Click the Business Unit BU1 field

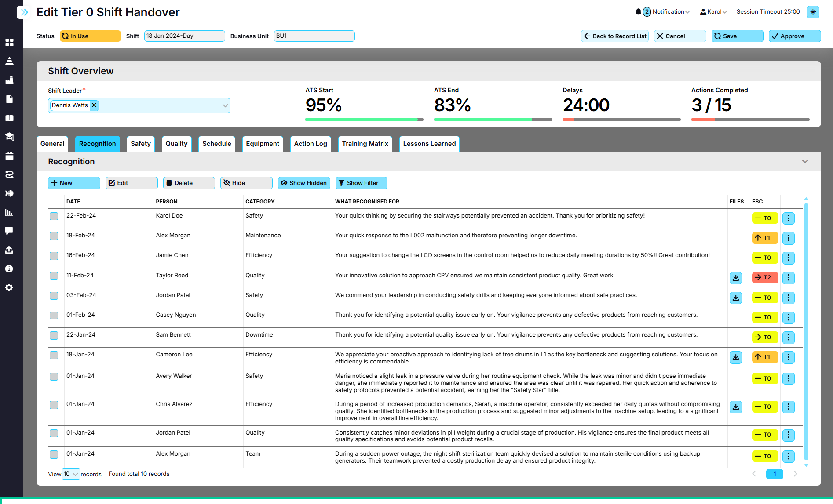pyautogui.click(x=314, y=36)
